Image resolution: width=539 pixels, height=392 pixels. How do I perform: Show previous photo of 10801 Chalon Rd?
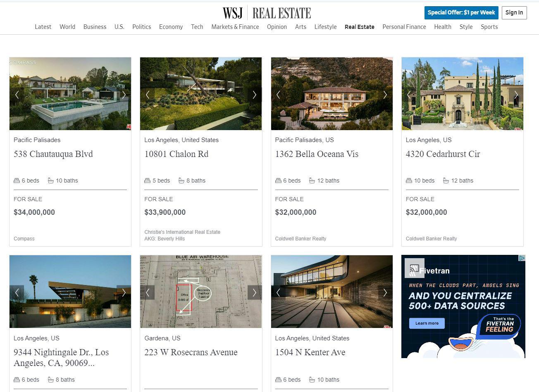148,95
